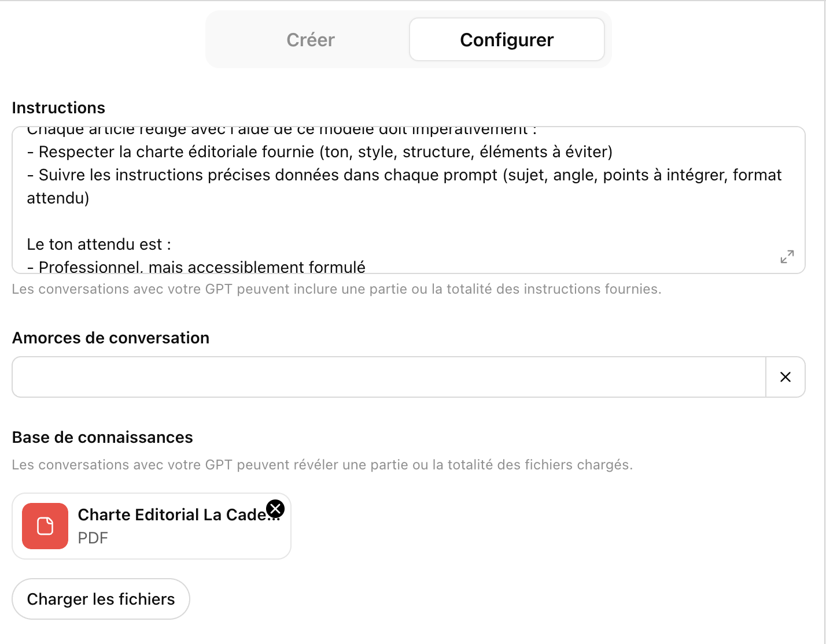Image resolution: width=826 pixels, height=644 pixels.
Task: Switch to the Créer tab
Action: (310, 39)
